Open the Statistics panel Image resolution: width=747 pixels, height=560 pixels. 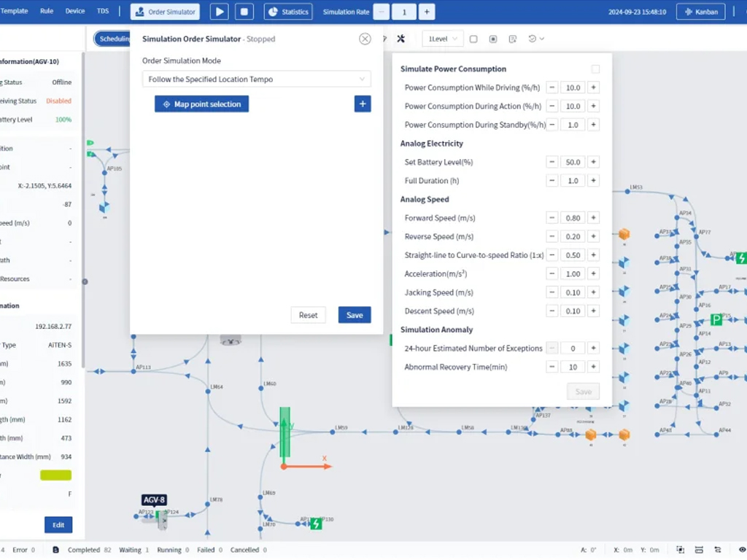click(x=288, y=12)
